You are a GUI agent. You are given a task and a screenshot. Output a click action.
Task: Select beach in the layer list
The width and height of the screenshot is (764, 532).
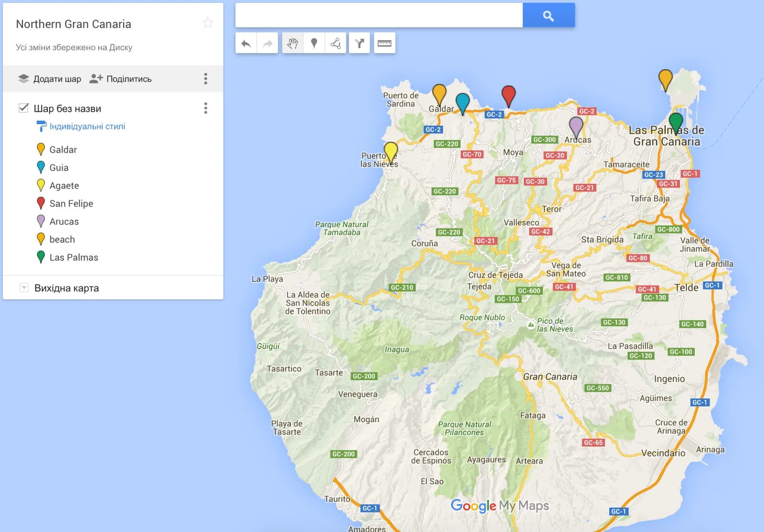tap(62, 239)
